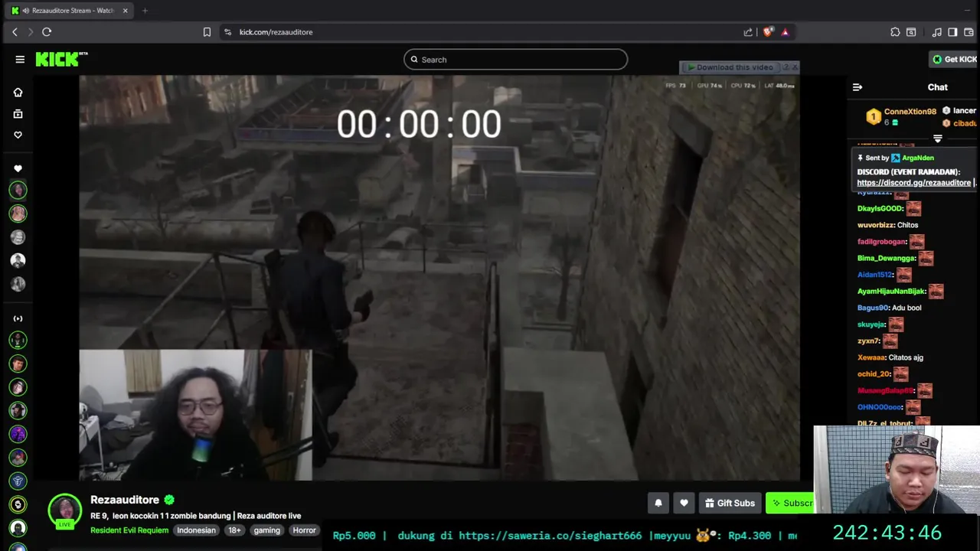This screenshot has width=980, height=551.
Task: Click fadilgrobogan username in chat
Action: click(x=882, y=242)
